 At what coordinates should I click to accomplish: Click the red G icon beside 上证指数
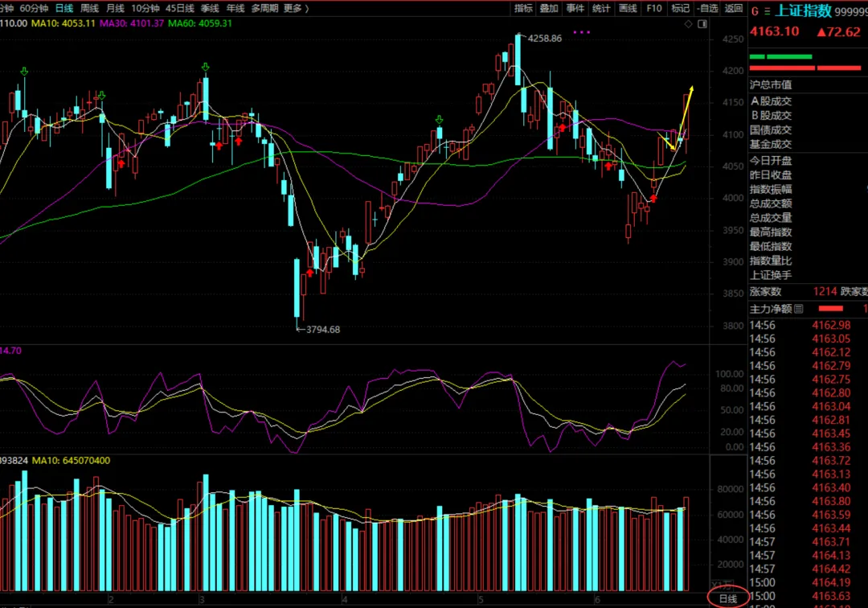755,11
